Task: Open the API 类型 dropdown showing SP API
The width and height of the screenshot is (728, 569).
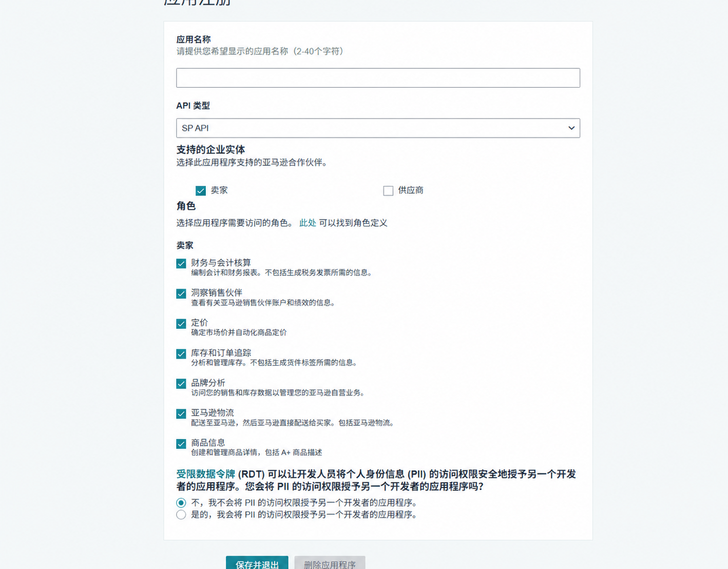Action: tap(378, 128)
